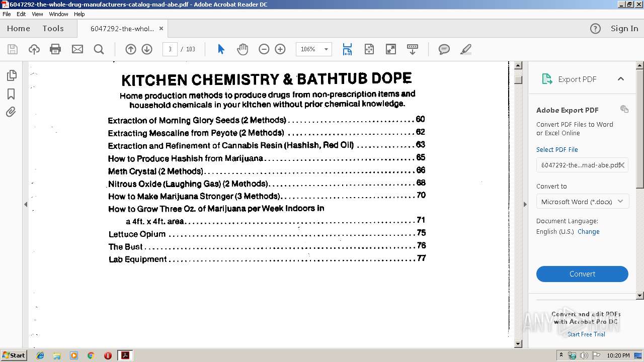Click document scrollbar down arrow
The height and width of the screenshot is (362, 644).
point(518,344)
